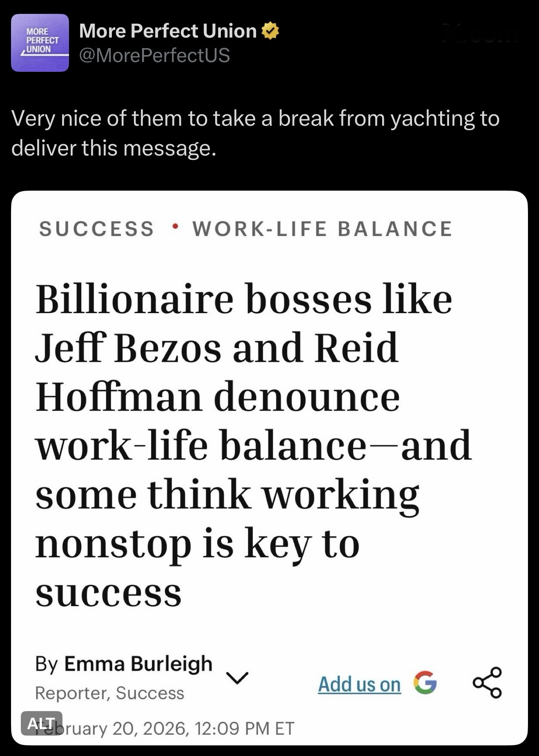The height and width of the screenshot is (756, 539).
Task: Click the word 'nonstop' in the headline
Action: pos(113,544)
